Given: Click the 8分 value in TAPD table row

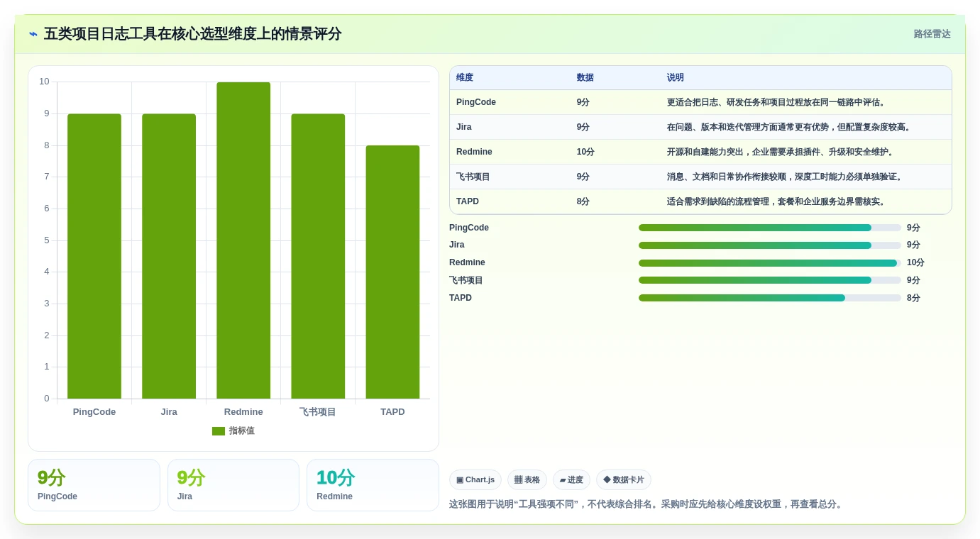Looking at the screenshot, I should point(583,201).
